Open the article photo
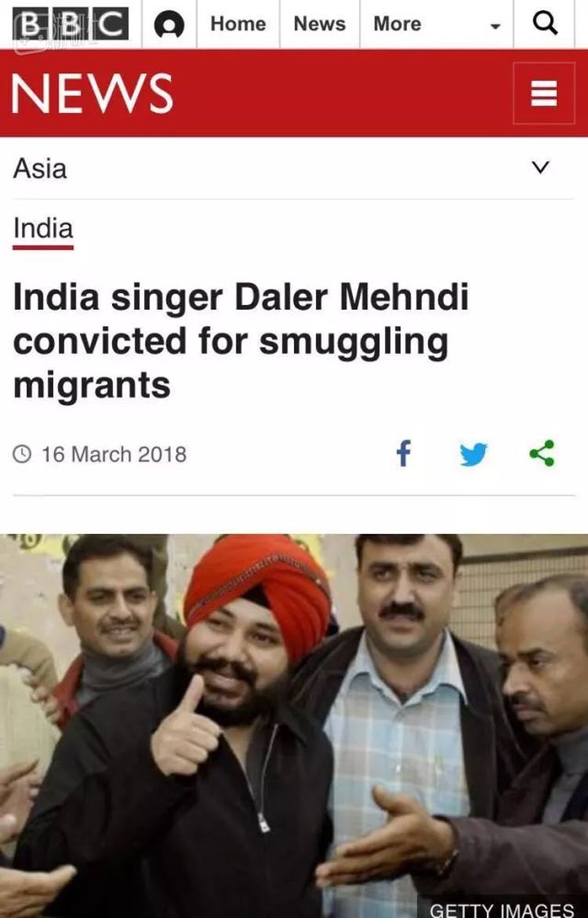This screenshot has width=588, height=918. click(x=294, y=726)
